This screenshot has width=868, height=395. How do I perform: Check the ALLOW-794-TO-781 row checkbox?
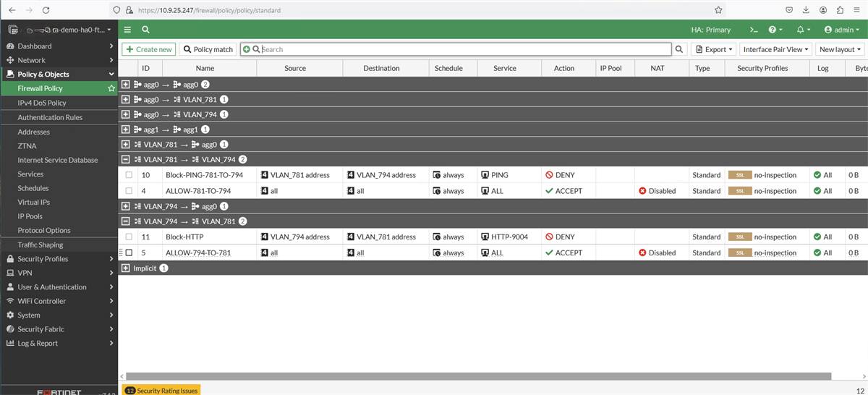129,253
